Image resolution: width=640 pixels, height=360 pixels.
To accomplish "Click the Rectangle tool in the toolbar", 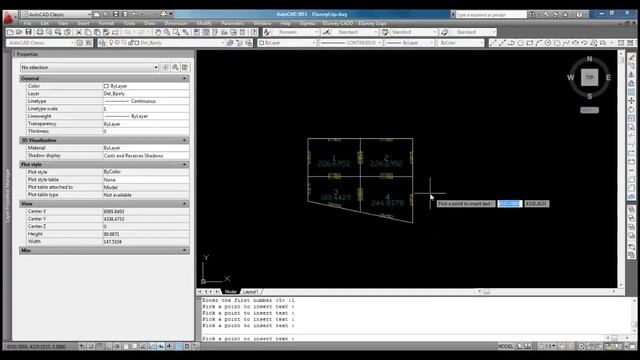I will 530,42.
